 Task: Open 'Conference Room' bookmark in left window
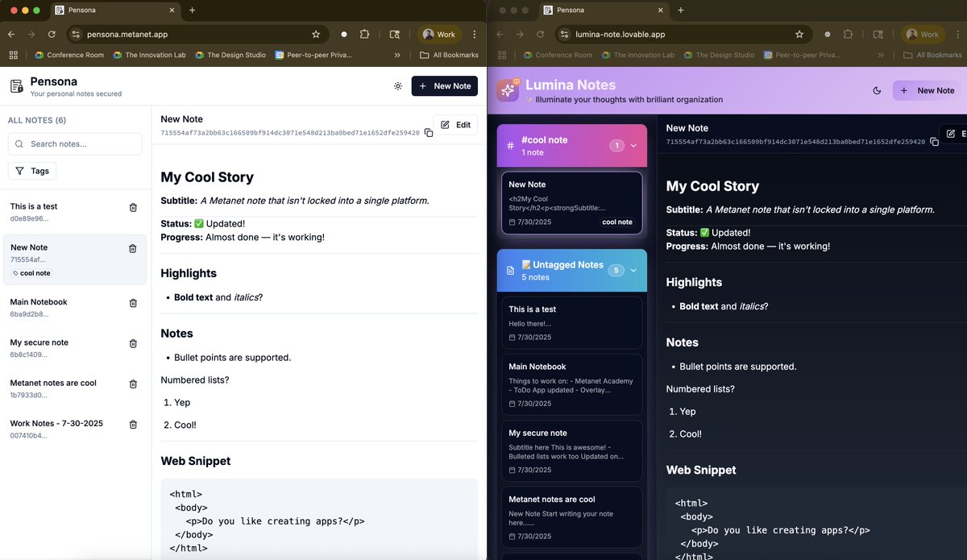pos(69,55)
